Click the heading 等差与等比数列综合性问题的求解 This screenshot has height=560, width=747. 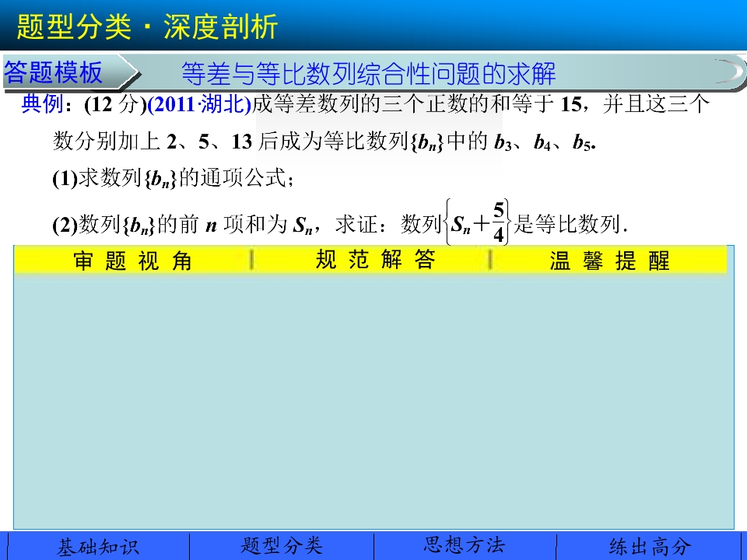coord(368,74)
